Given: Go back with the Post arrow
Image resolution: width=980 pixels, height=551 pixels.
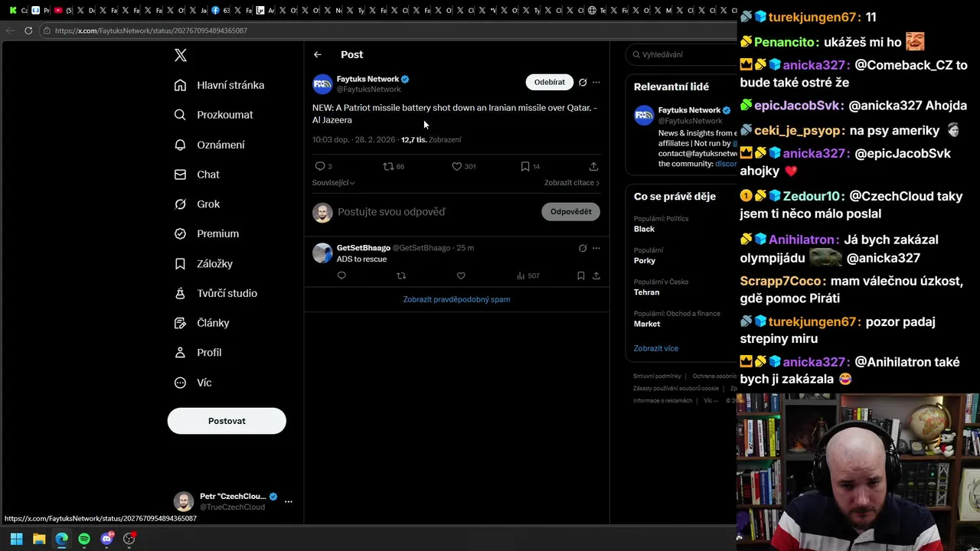Looking at the screenshot, I should pyautogui.click(x=317, y=54).
